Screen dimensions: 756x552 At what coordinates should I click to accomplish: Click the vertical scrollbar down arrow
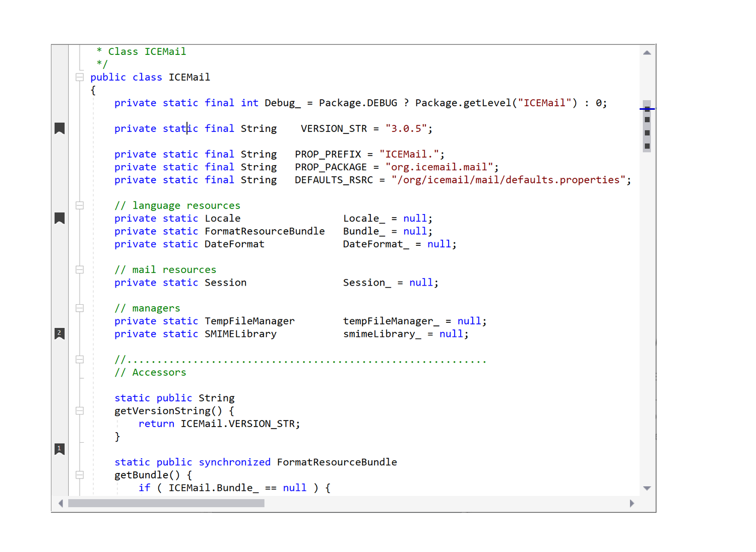[647, 488]
